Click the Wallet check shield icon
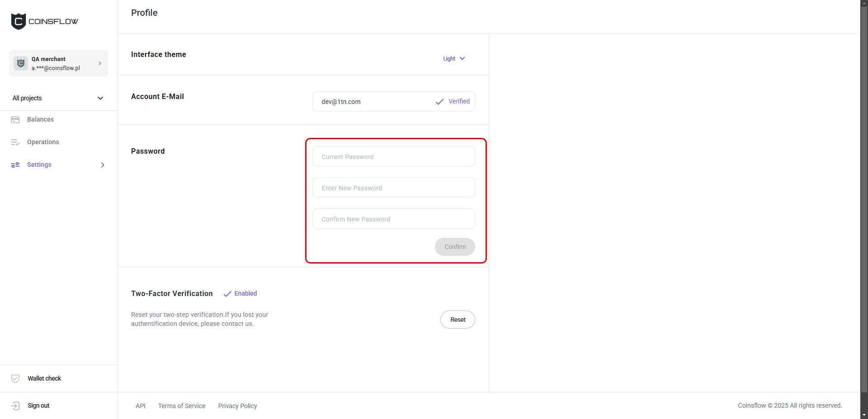This screenshot has height=419, width=868. coord(15,378)
